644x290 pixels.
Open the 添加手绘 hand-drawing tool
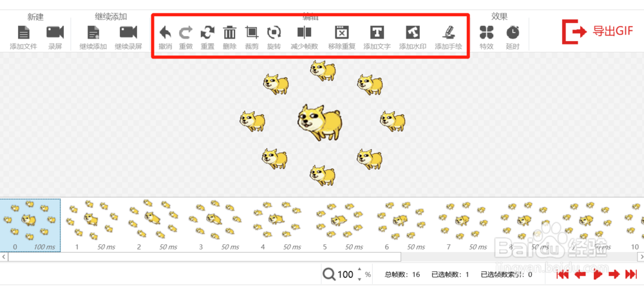click(448, 32)
